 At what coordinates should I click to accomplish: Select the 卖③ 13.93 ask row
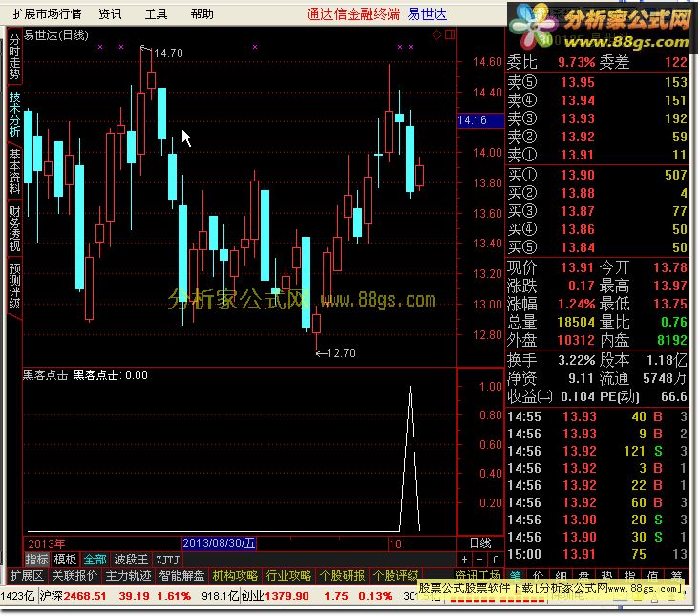point(597,118)
